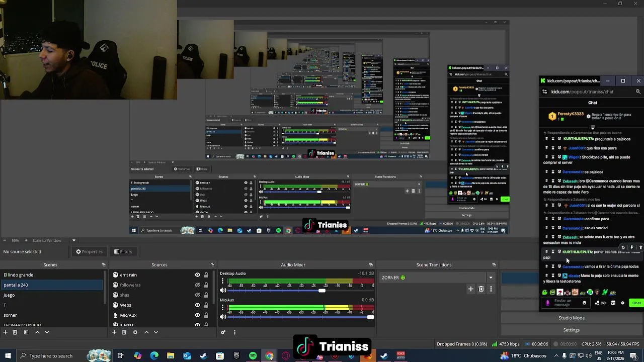Move scene up arrow in Scenes toolbar
The width and height of the screenshot is (644, 362).
(x=37, y=332)
